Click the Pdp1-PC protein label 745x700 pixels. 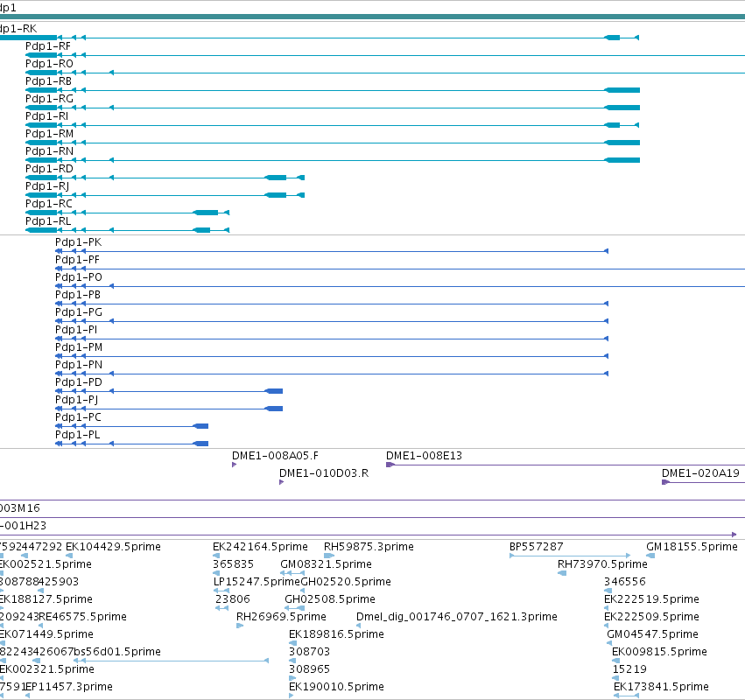(79, 417)
